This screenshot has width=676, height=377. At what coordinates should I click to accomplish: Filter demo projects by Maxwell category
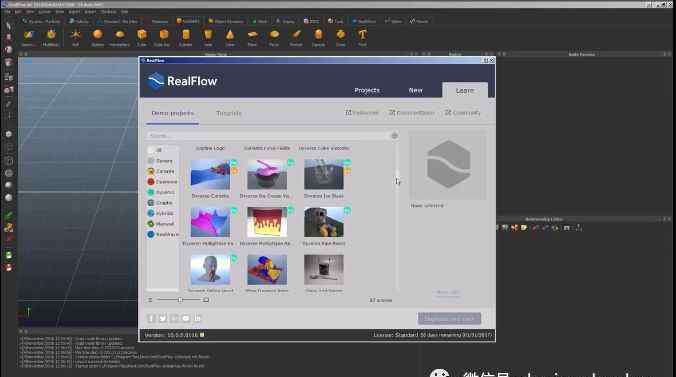click(162, 224)
